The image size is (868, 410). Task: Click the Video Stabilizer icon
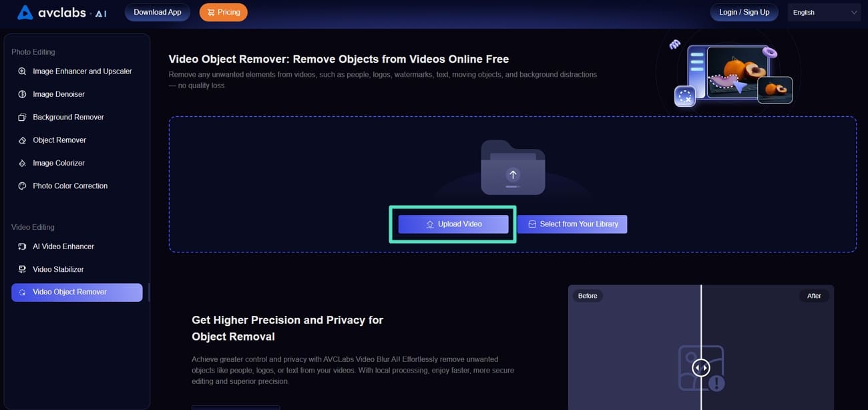(22, 269)
